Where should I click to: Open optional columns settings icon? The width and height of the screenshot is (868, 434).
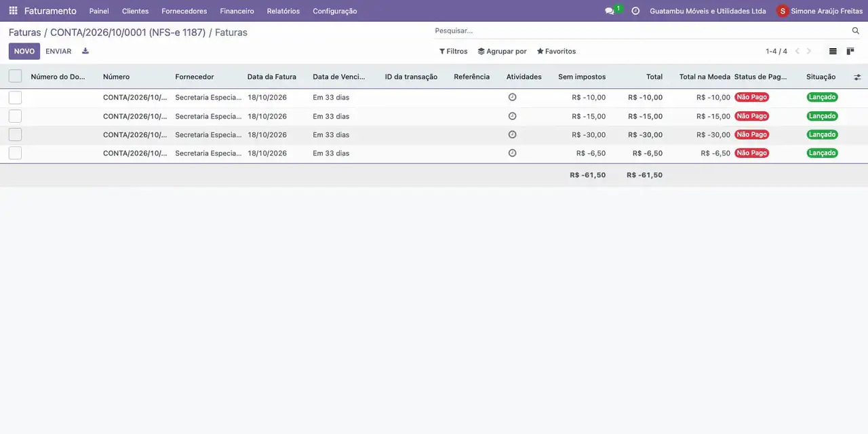(x=857, y=77)
